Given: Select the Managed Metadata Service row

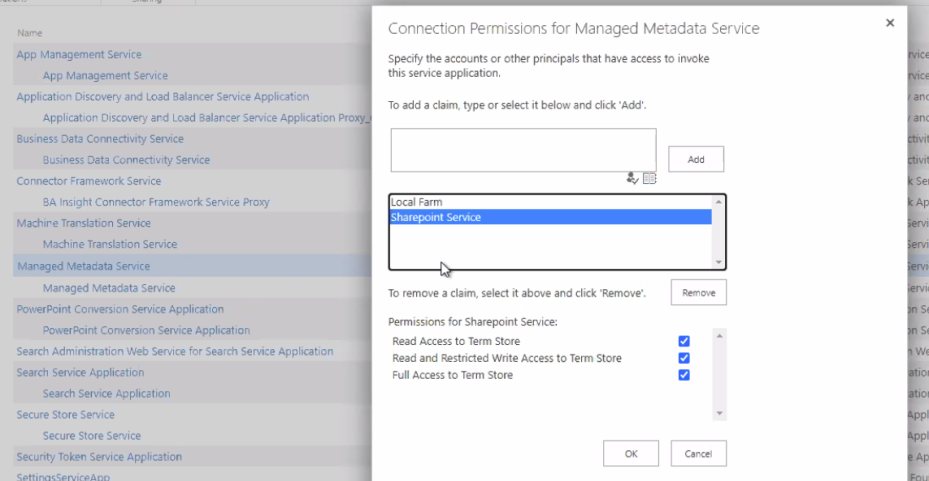Looking at the screenshot, I should (x=83, y=266).
